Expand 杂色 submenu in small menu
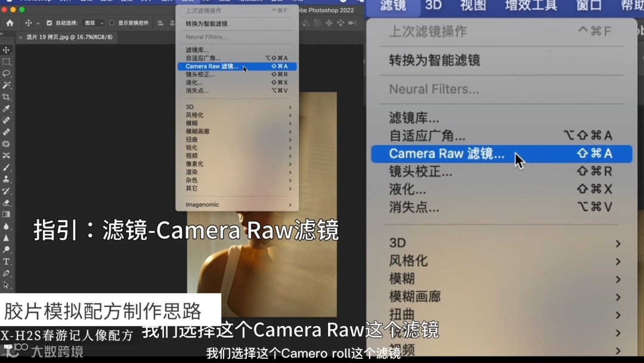 237,180
